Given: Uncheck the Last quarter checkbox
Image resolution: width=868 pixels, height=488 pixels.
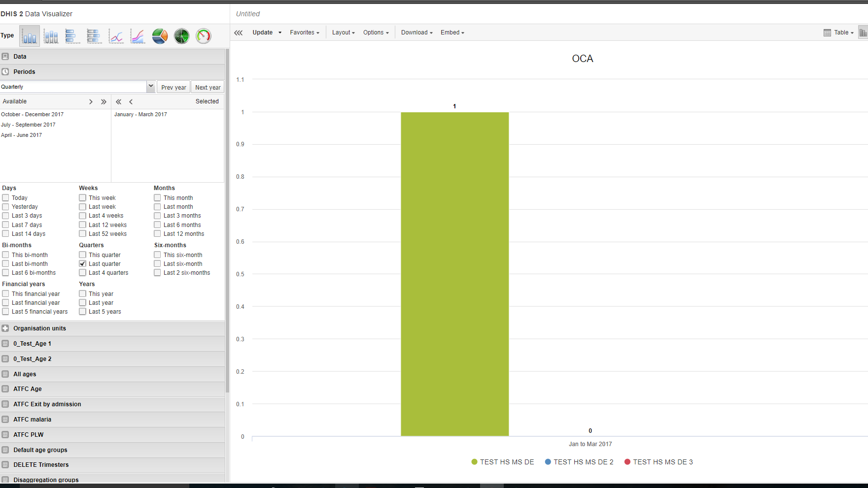Looking at the screenshot, I should pyautogui.click(x=83, y=264).
